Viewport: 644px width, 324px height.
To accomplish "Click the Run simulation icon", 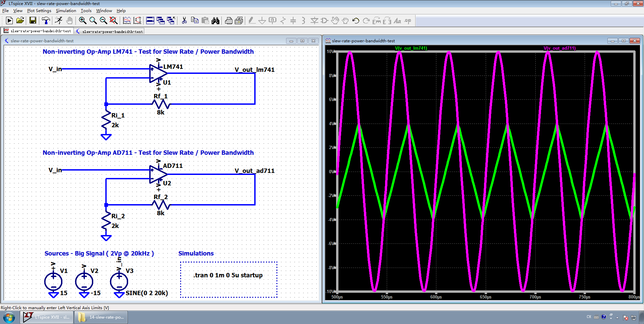I will pos(9,21).
